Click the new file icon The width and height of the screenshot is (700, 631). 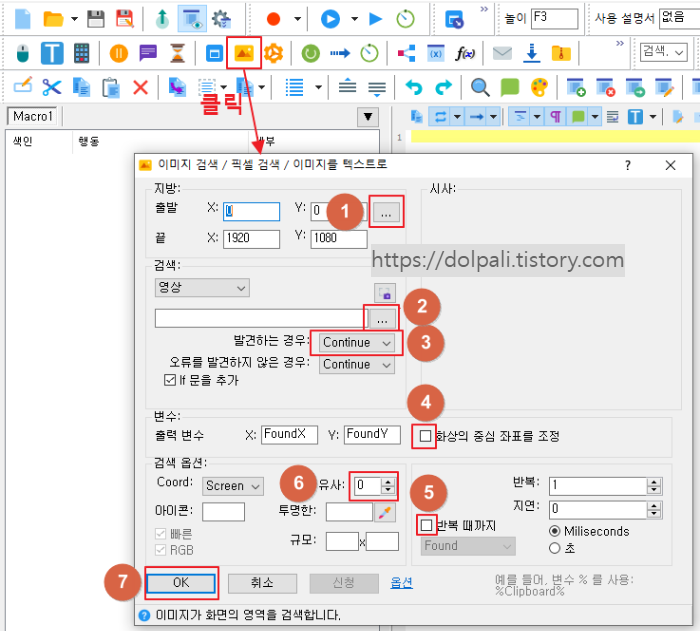[x=22, y=19]
